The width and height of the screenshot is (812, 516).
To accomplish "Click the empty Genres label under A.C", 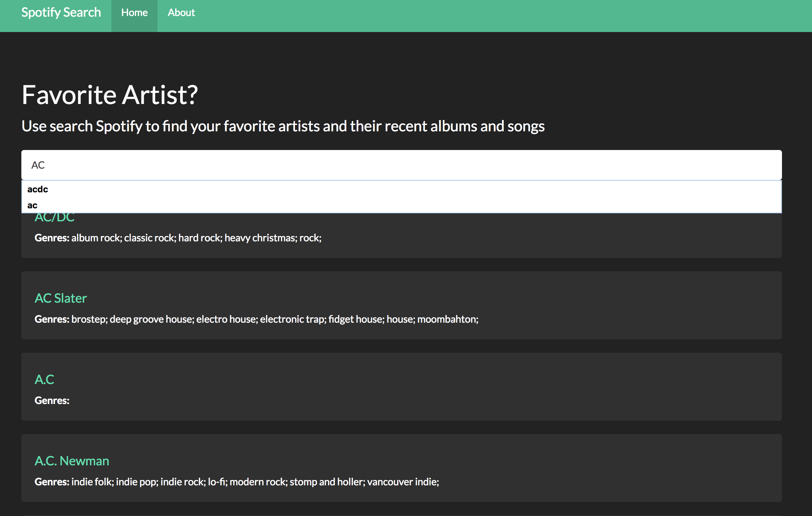I will coord(52,400).
